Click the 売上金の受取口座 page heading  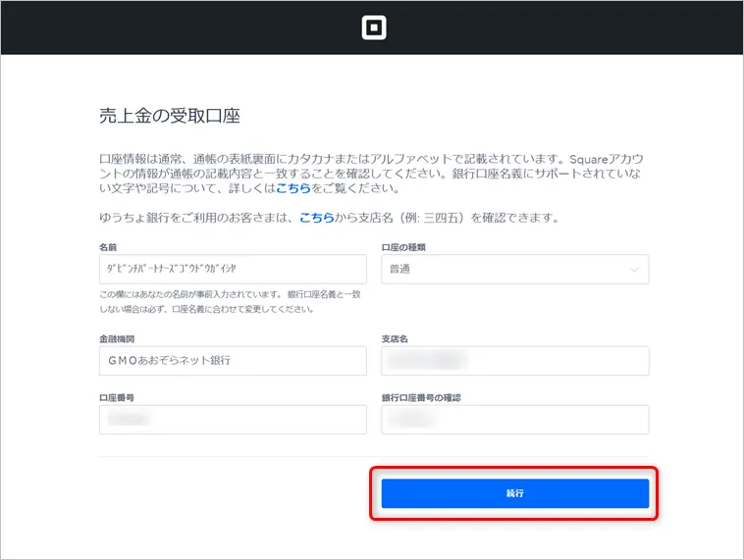tap(170, 116)
